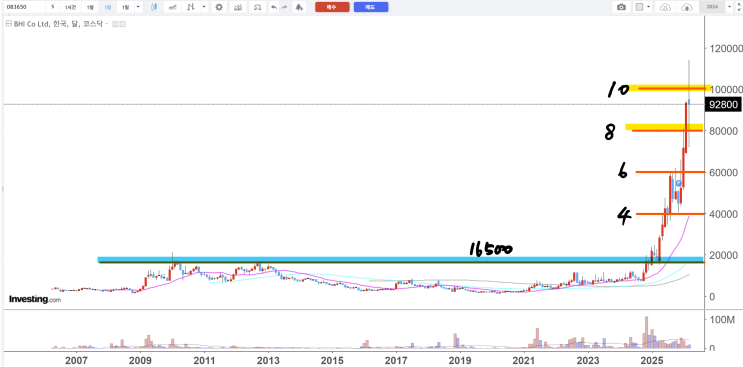The height and width of the screenshot is (367, 743).
Task: Collapse the BHI Co Ltd legend
Action: click(9, 24)
